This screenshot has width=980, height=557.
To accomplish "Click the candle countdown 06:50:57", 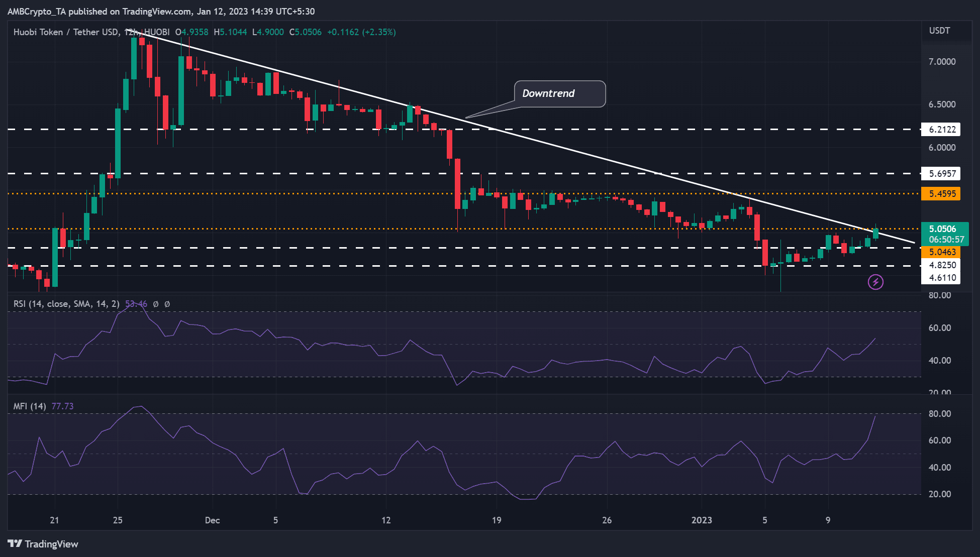I will 946,240.
